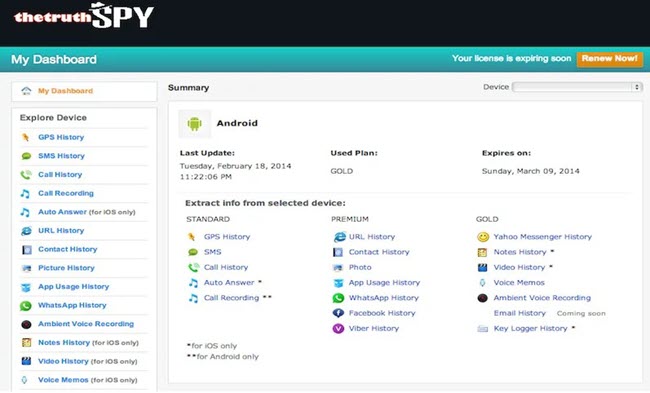Click the Auto Answer music note icon in sidebar
Image resolution: width=650 pixels, height=393 pixels.
coord(25,212)
